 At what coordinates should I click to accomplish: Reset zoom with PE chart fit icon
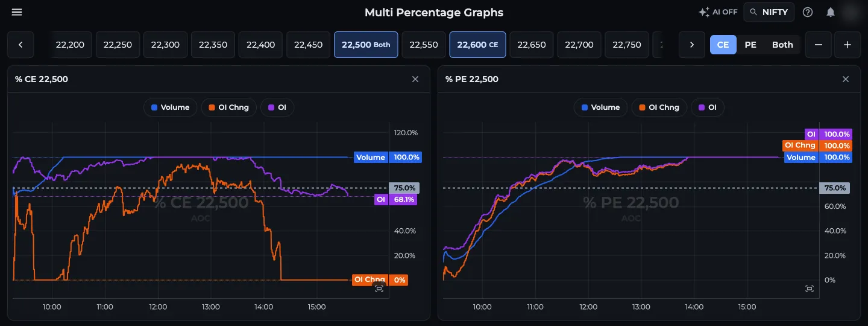810,289
